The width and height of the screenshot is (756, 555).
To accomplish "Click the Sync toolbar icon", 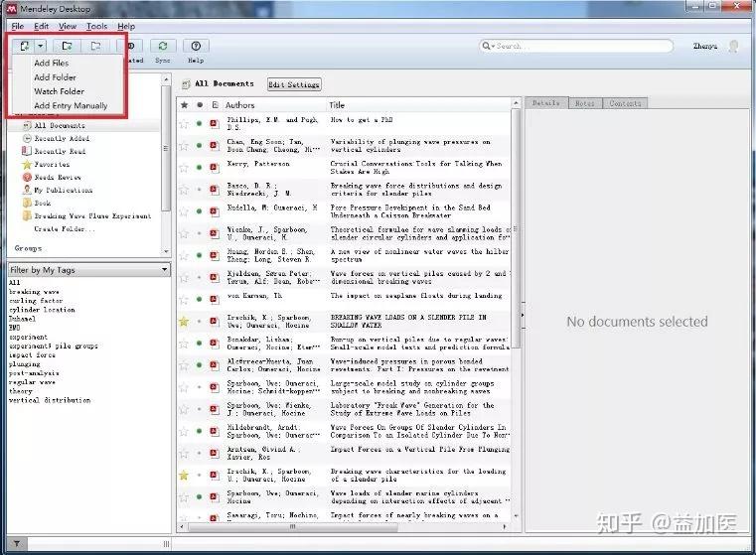I will click(x=163, y=46).
